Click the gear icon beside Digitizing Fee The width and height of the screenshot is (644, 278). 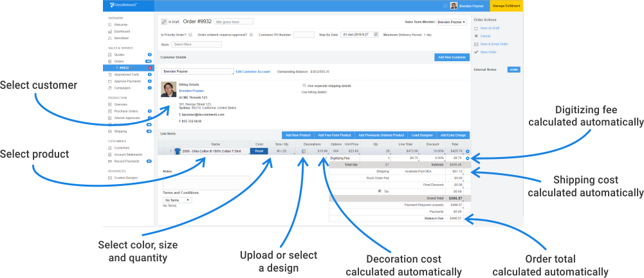point(467,158)
